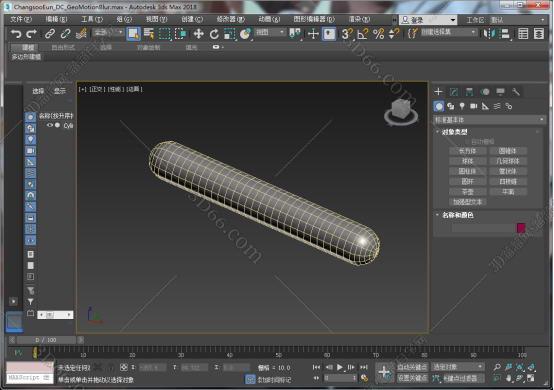
Task: Select the Geometry category sphere icon
Action: (x=439, y=106)
